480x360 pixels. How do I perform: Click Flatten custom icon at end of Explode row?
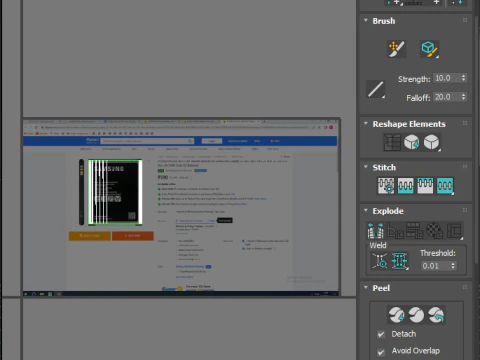(x=454, y=231)
